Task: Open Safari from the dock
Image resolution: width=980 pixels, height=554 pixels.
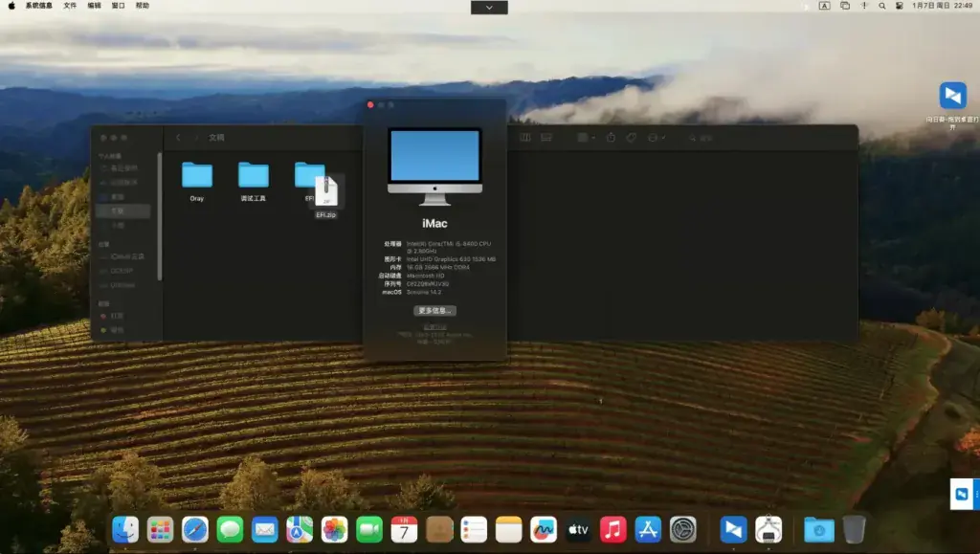Action: [x=195, y=530]
